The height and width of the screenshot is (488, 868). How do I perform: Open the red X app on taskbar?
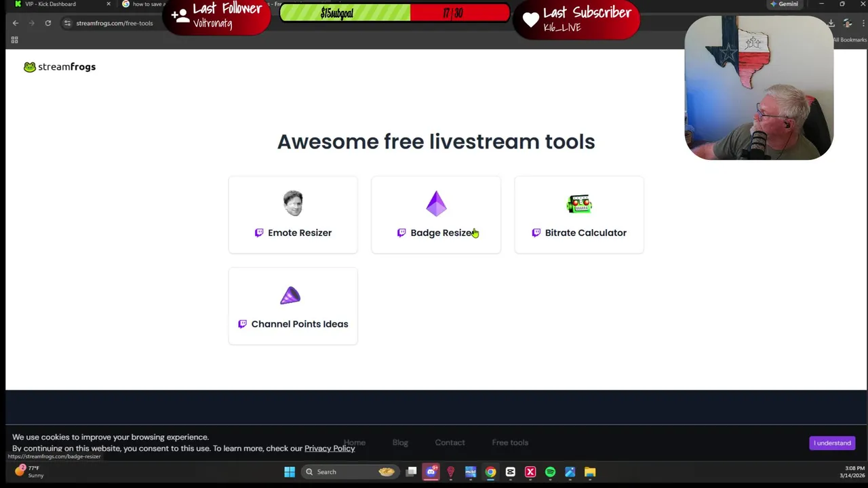tap(530, 472)
